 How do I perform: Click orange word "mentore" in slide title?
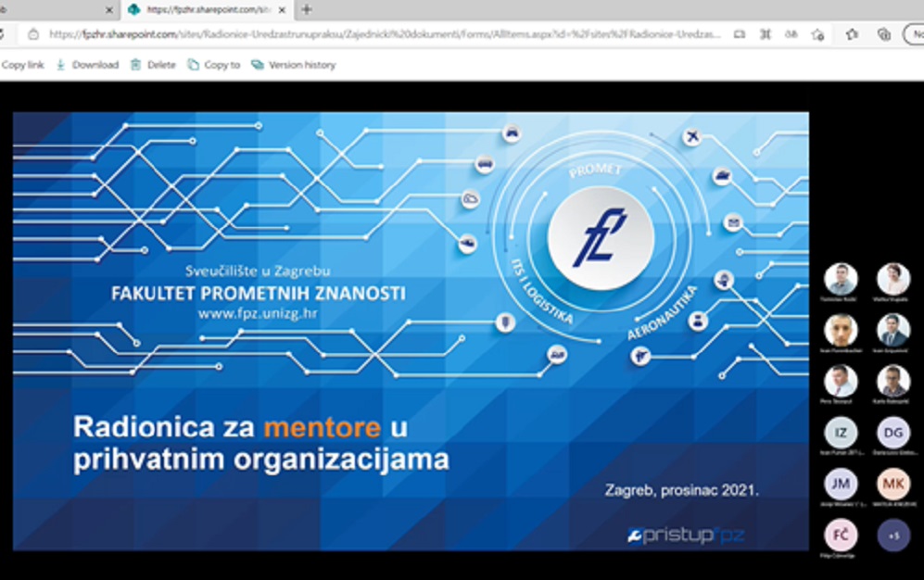click(323, 427)
